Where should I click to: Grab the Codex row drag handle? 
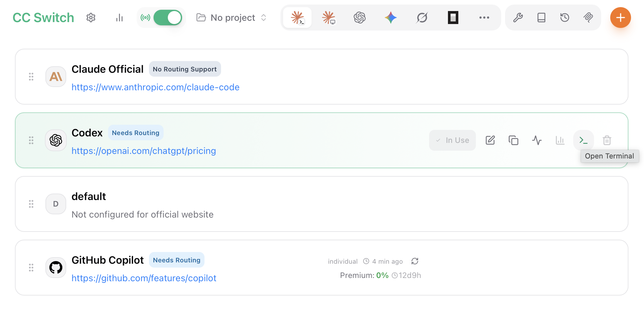pos(31,140)
